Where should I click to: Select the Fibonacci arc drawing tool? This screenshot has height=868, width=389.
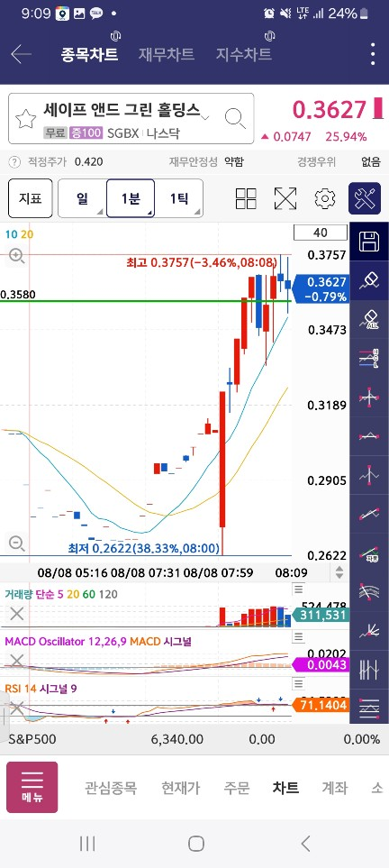coord(369,591)
